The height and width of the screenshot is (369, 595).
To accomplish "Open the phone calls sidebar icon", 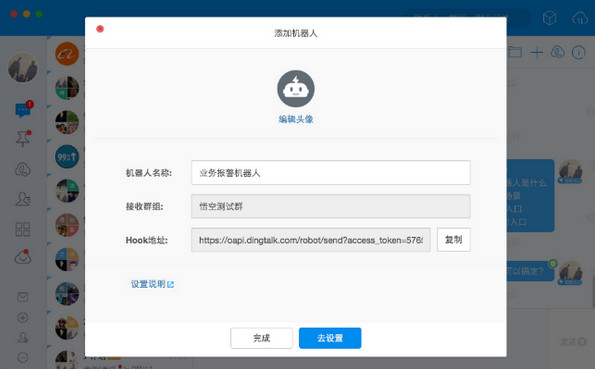I will [23, 170].
